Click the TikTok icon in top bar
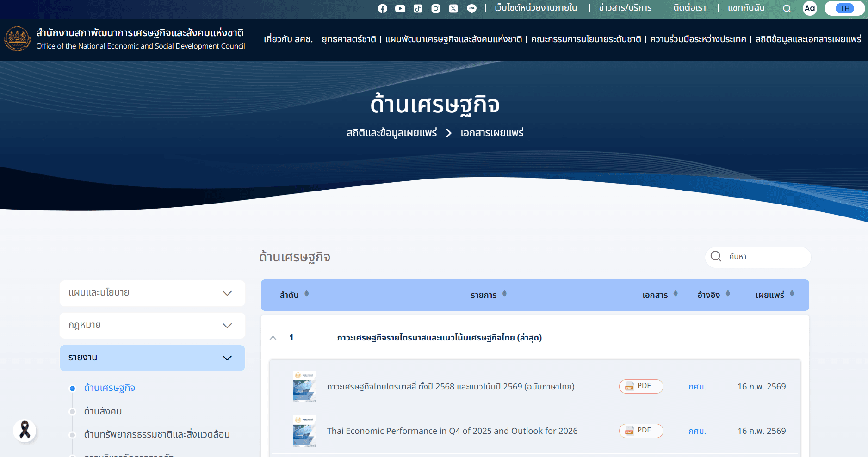The width and height of the screenshot is (868, 457). tap(418, 9)
